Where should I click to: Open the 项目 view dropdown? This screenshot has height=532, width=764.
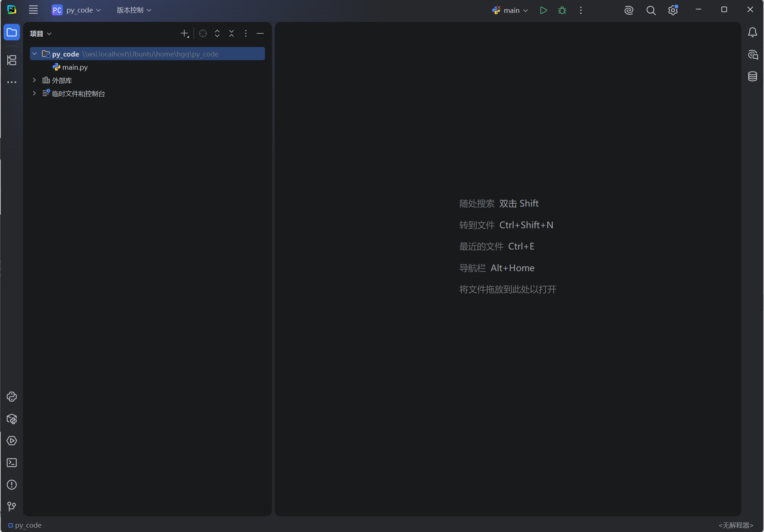click(x=41, y=34)
